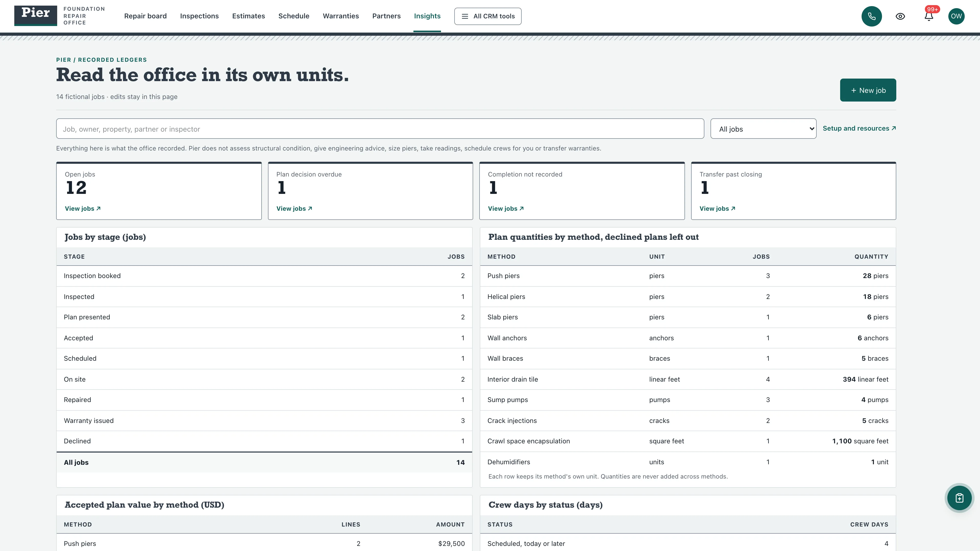Switch to Estimates tab
The image size is (980, 551).
pos(248,16)
